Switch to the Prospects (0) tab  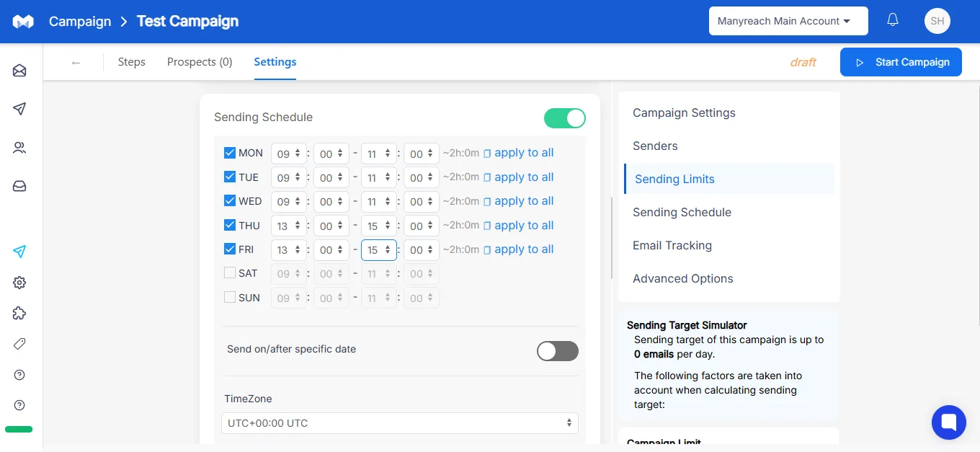200,62
